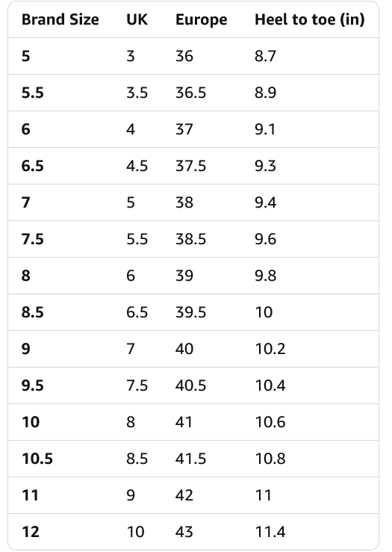Select brand size 10 row label

click(31, 423)
